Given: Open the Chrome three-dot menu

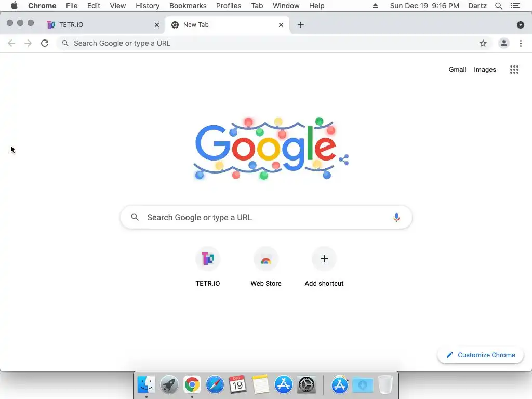Looking at the screenshot, I should click(521, 43).
